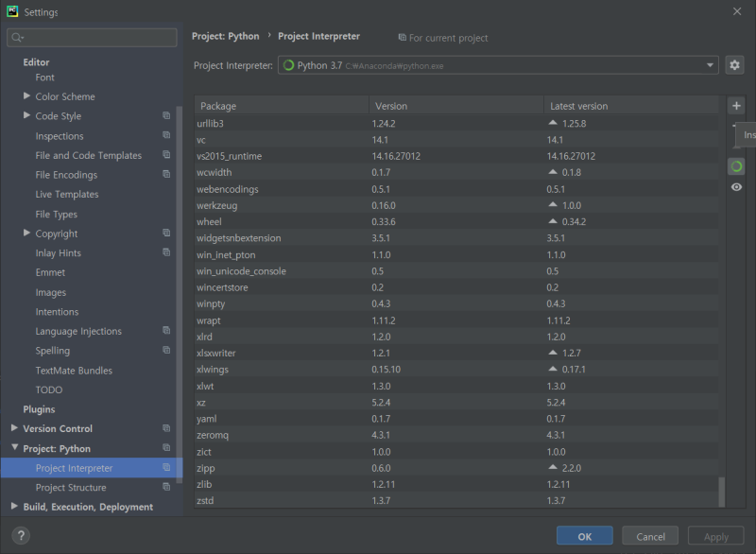Click the Cancel button
This screenshot has width=756, height=554.
650,535
